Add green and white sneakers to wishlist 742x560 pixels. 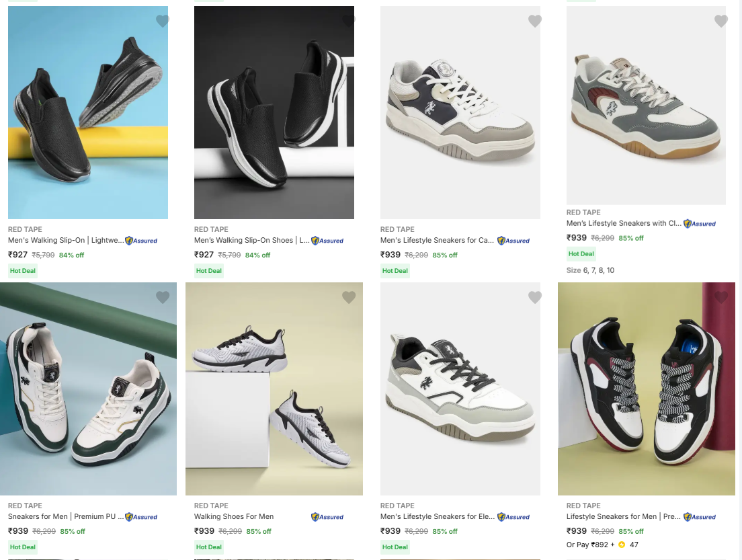[x=163, y=297]
